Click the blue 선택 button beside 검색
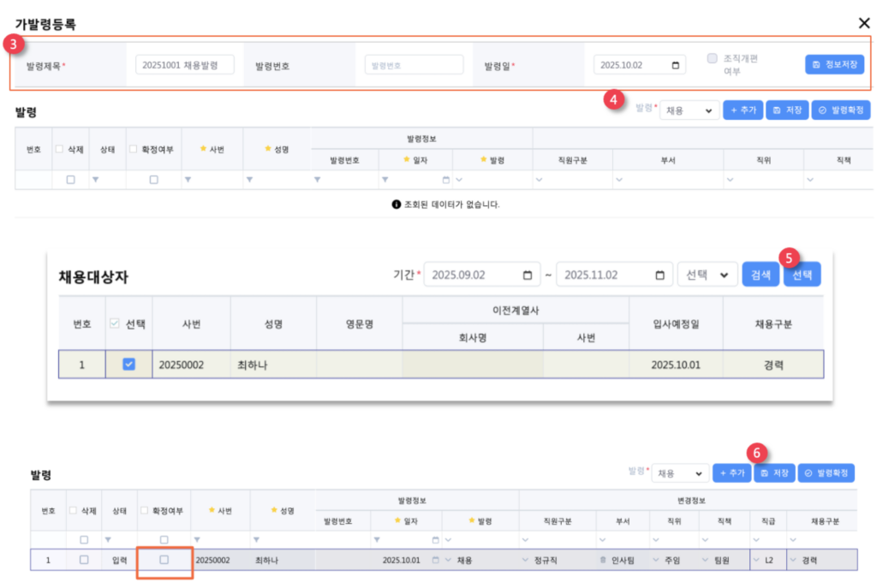 (802, 275)
